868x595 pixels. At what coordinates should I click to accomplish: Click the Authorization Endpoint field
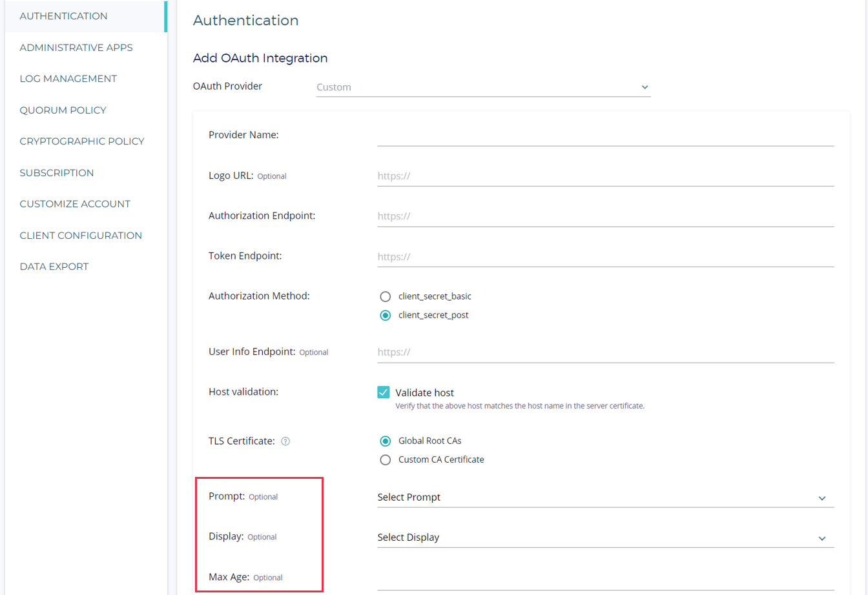coord(605,216)
